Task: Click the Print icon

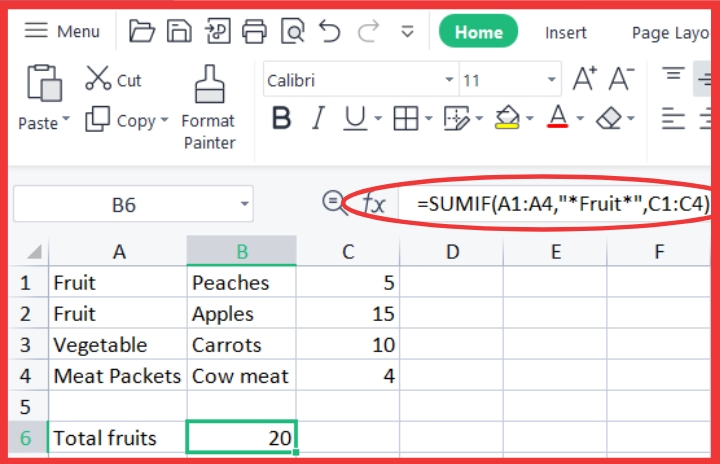Action: point(254,32)
